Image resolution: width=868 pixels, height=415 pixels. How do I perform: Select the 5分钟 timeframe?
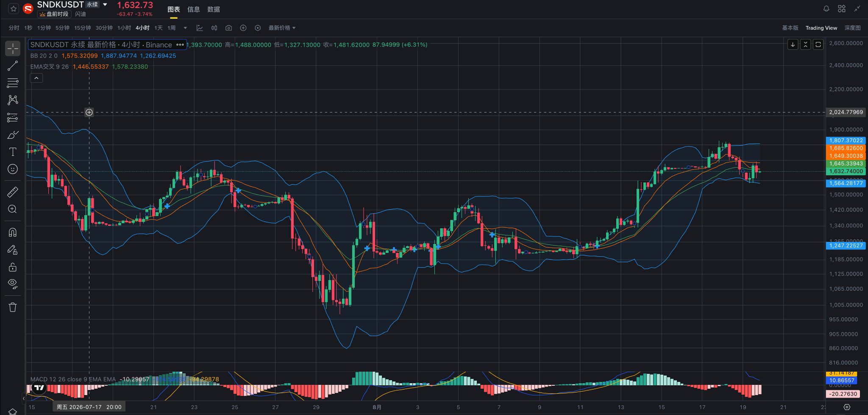(x=62, y=28)
